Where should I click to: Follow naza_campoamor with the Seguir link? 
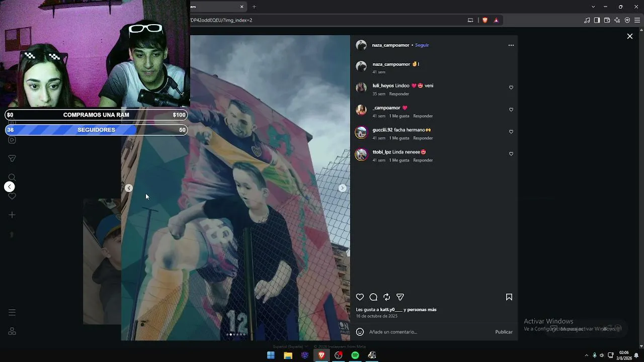[x=422, y=45]
